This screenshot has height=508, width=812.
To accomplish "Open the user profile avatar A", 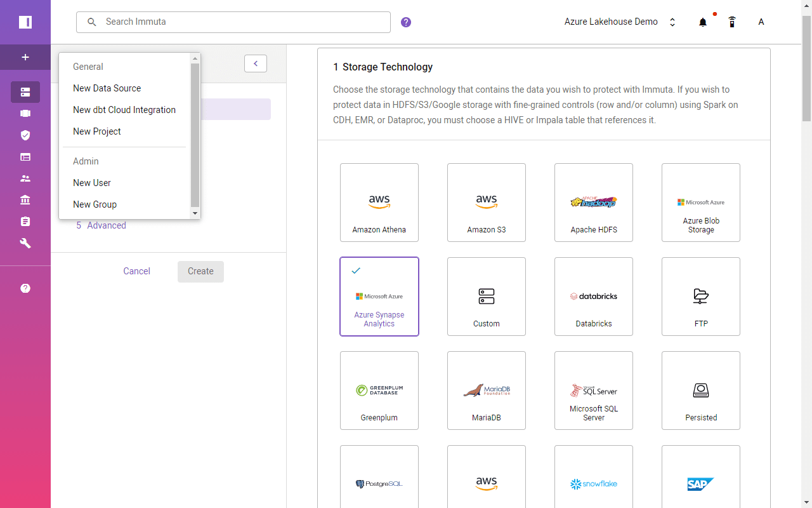I will click(x=761, y=22).
